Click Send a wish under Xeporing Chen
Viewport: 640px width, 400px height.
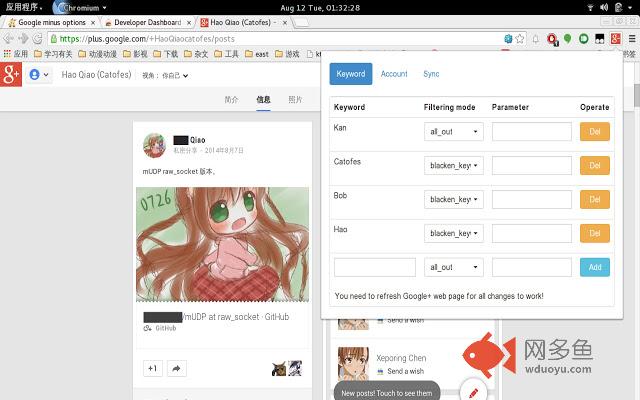[x=405, y=371]
